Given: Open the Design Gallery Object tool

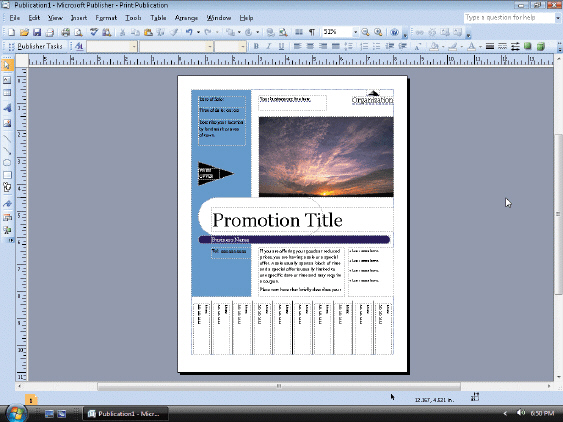Looking at the screenshot, I should (x=7, y=218).
